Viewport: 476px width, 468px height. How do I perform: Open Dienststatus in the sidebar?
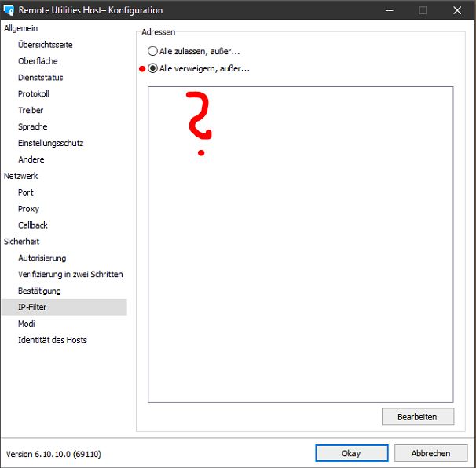(x=41, y=78)
